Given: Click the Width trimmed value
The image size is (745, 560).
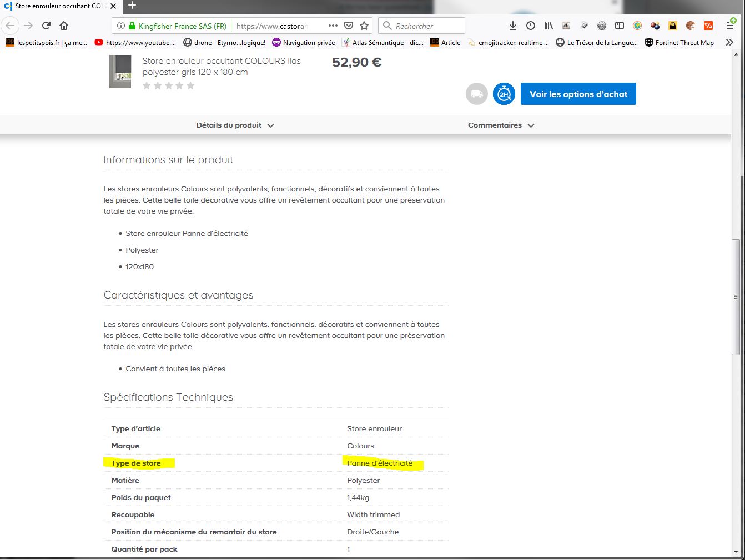Looking at the screenshot, I should pyautogui.click(x=374, y=515).
